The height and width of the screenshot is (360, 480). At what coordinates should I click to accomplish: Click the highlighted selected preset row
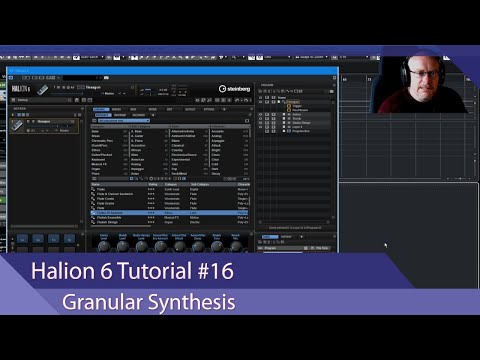coord(169,213)
